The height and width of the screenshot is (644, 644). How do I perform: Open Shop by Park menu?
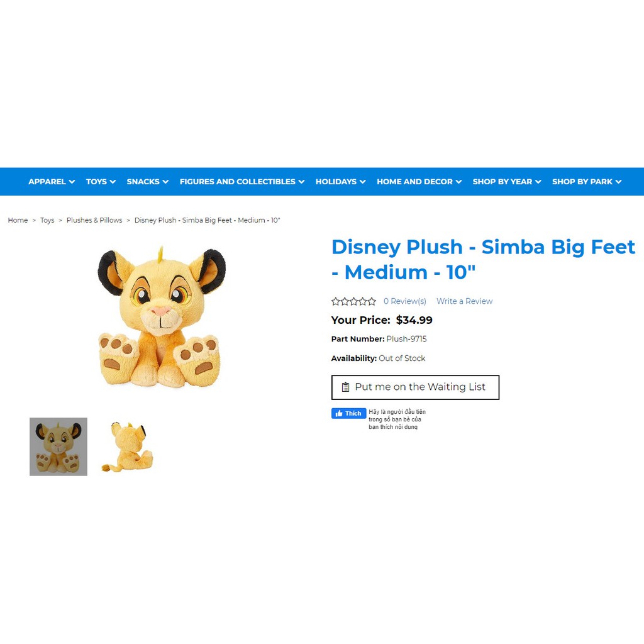pos(587,182)
